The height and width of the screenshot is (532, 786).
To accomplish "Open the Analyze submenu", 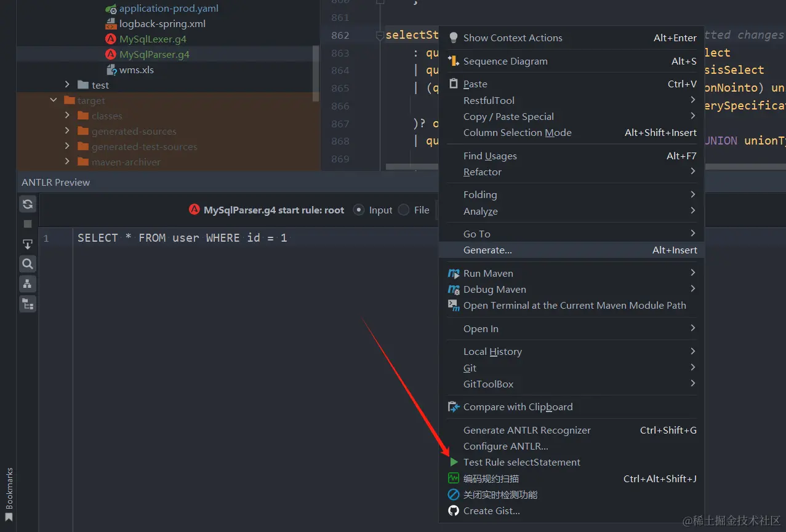I will coord(571,211).
